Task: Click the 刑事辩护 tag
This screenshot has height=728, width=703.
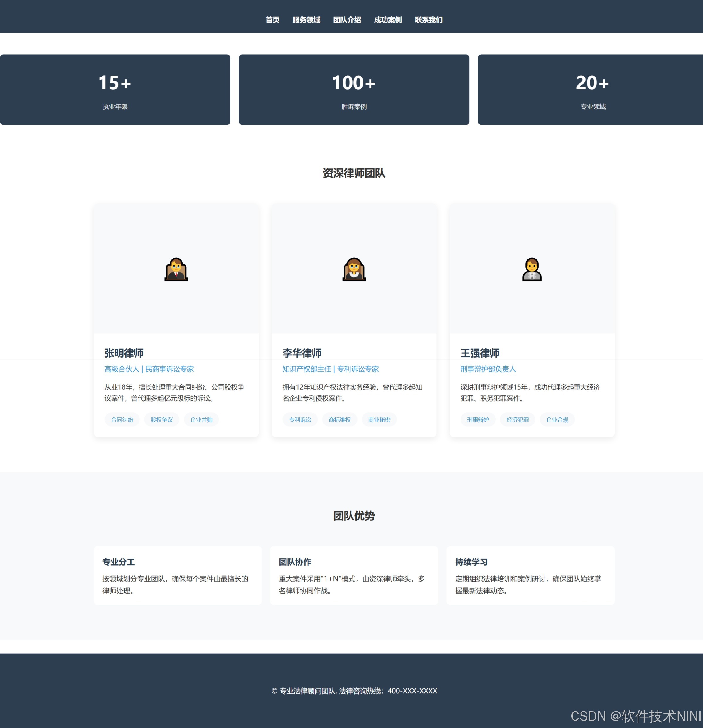Action: [478, 420]
